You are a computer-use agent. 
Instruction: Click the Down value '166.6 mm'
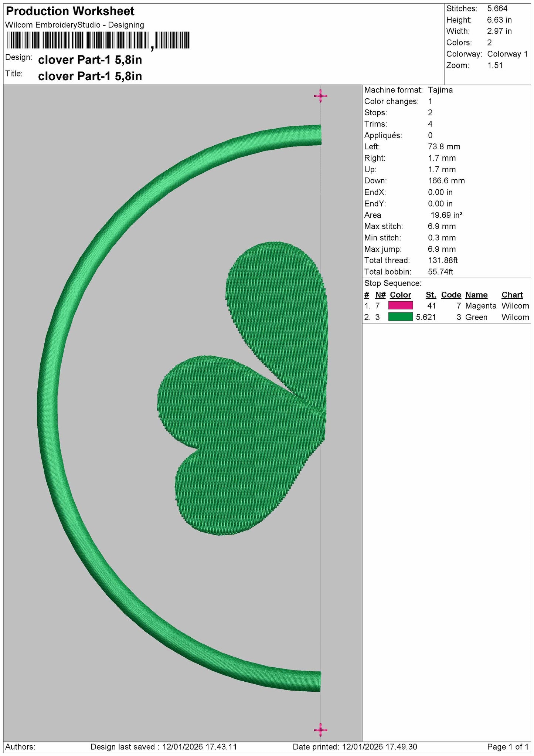(446, 181)
